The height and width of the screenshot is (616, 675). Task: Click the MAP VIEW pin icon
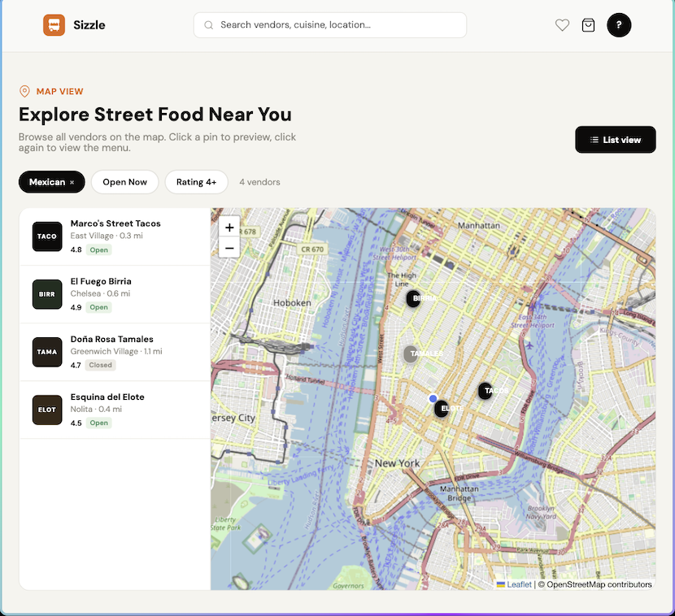coord(25,91)
